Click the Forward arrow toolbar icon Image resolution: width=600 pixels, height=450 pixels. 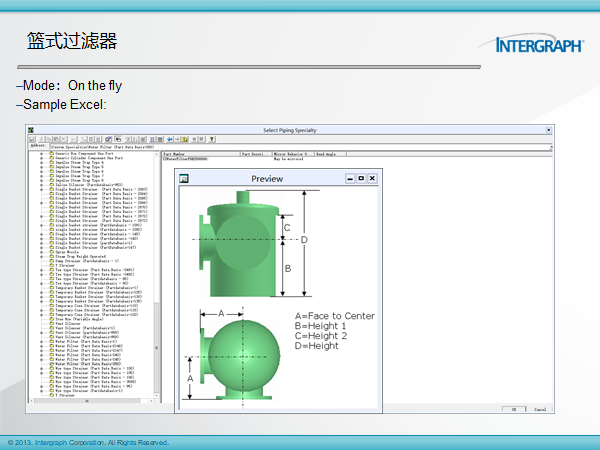[x=177, y=139]
